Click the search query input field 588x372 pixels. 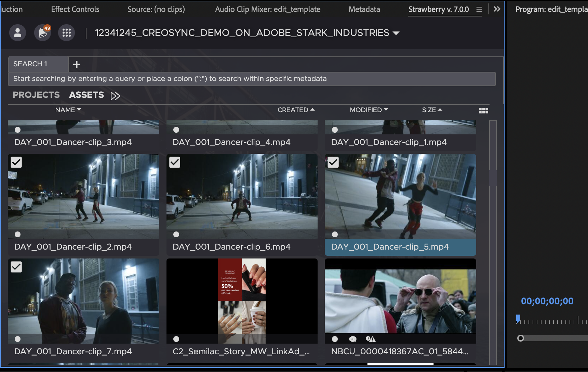coord(252,79)
